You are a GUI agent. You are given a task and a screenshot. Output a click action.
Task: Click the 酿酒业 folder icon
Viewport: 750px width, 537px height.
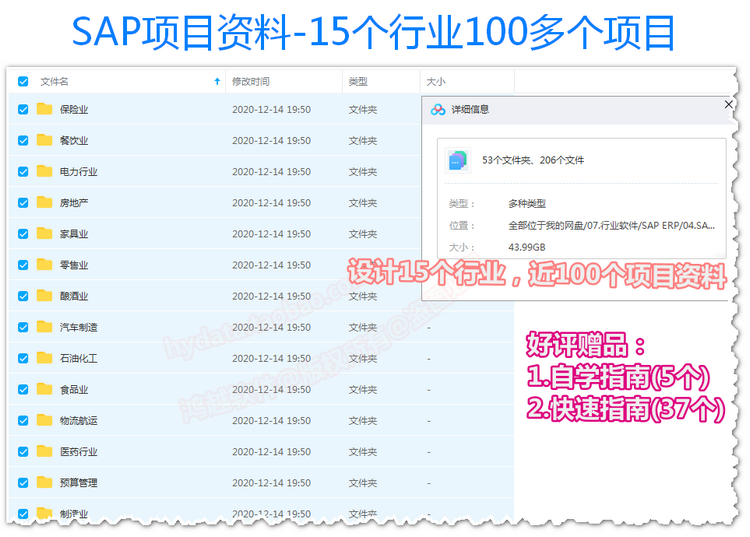[44, 296]
